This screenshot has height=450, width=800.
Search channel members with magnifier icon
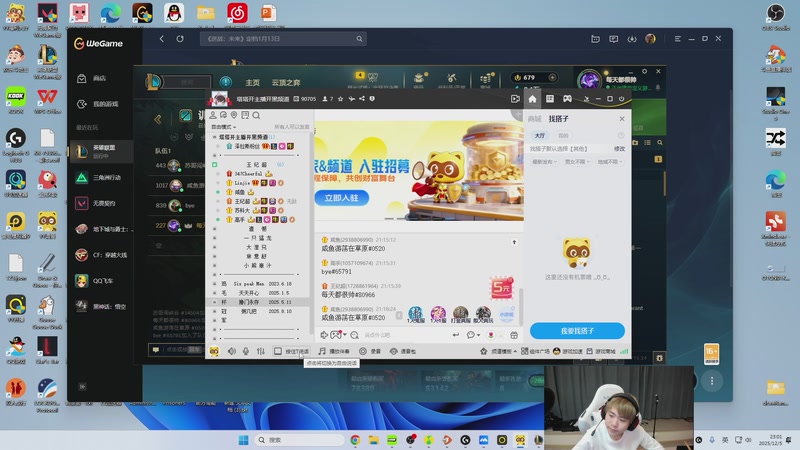256,115
